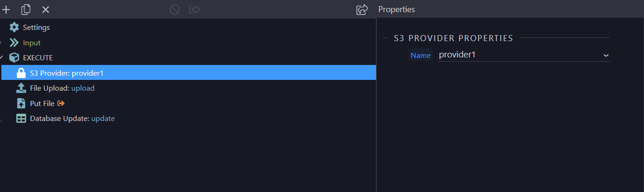
Task: Click the Name field showing provider1
Action: (x=523, y=55)
